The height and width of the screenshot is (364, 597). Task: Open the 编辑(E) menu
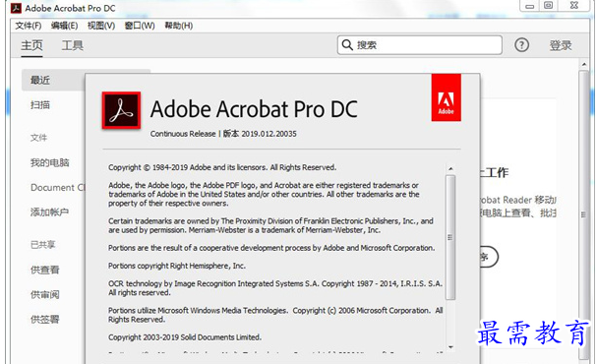pyautogui.click(x=64, y=26)
